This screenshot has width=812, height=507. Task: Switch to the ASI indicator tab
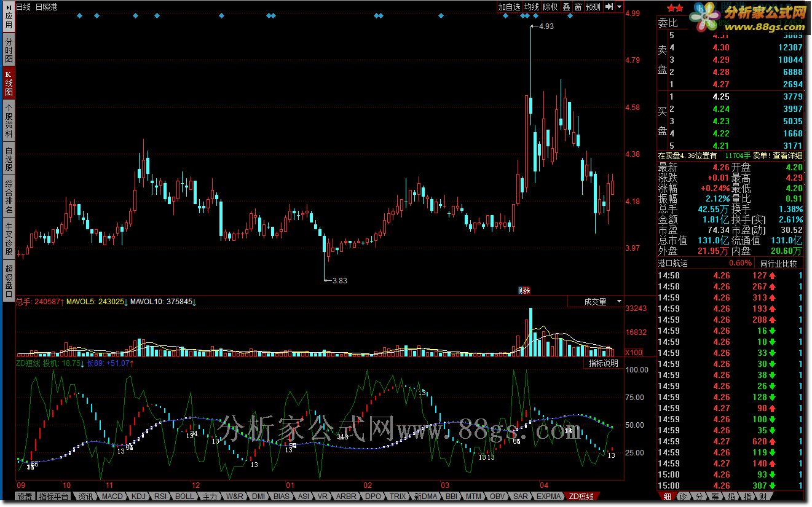coord(304,496)
